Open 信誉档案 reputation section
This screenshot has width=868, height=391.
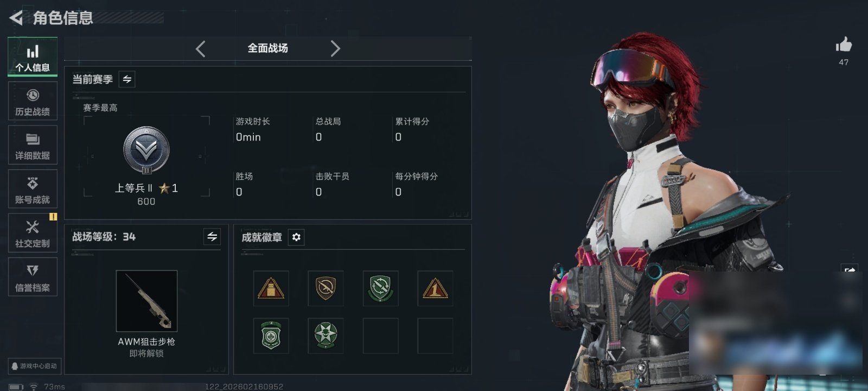[x=33, y=277]
